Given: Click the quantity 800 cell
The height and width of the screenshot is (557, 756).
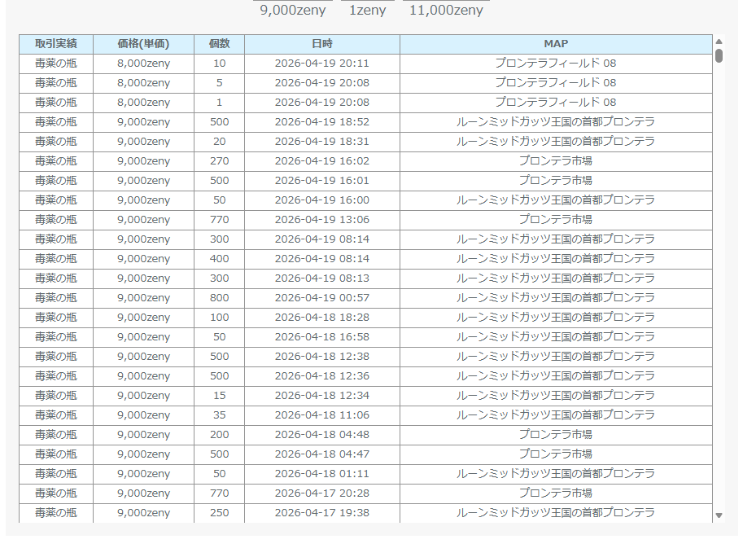Looking at the screenshot, I should [219, 298].
